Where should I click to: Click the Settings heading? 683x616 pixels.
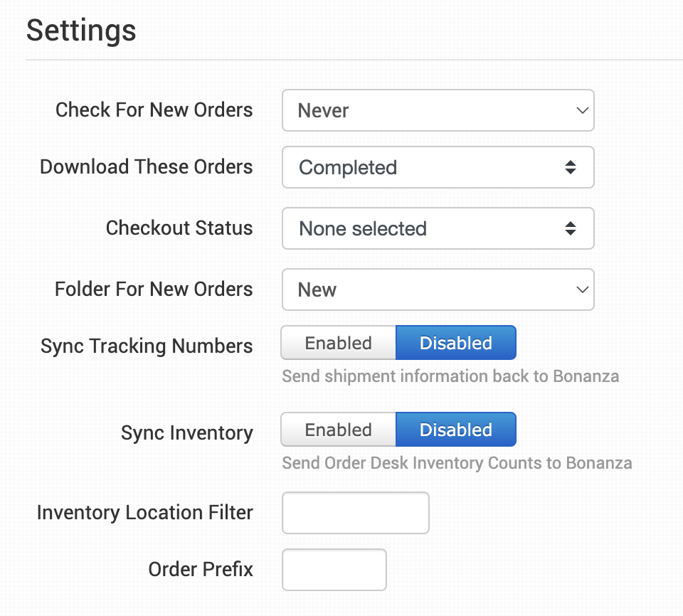tap(81, 31)
